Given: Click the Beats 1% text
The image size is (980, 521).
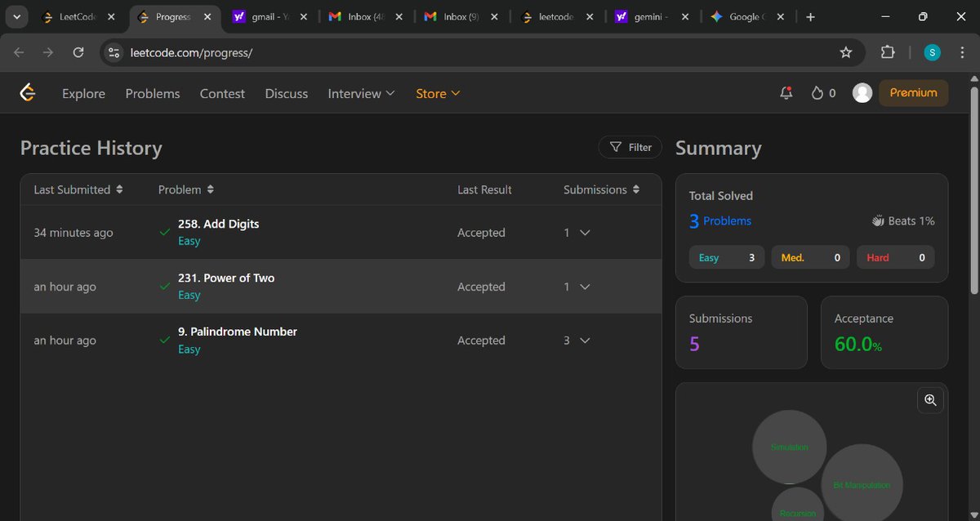Looking at the screenshot, I should (903, 220).
